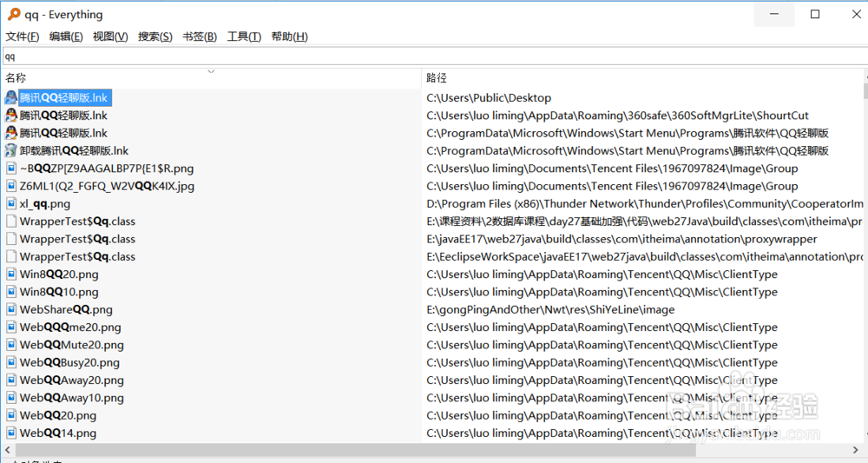Click blank file icon of WrapperTest$Qq.class in 课程资料 path
Viewport: 868px width, 463px height.
[x=11, y=222]
